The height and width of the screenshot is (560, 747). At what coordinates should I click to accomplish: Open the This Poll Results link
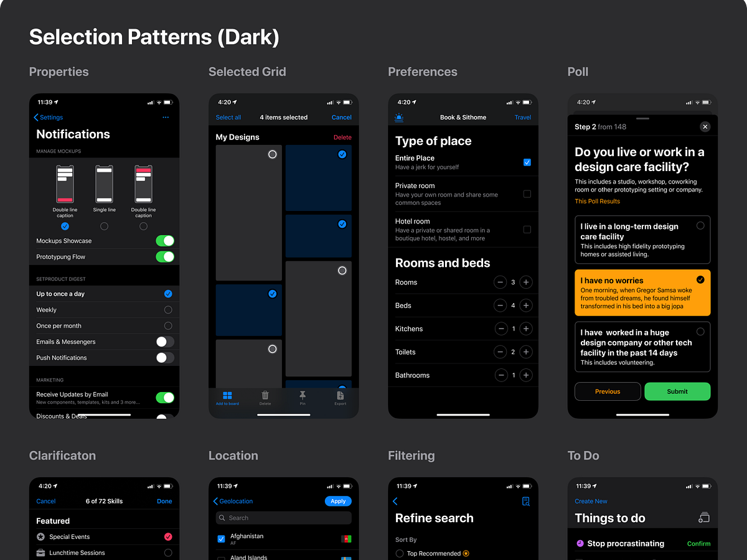coord(597,201)
